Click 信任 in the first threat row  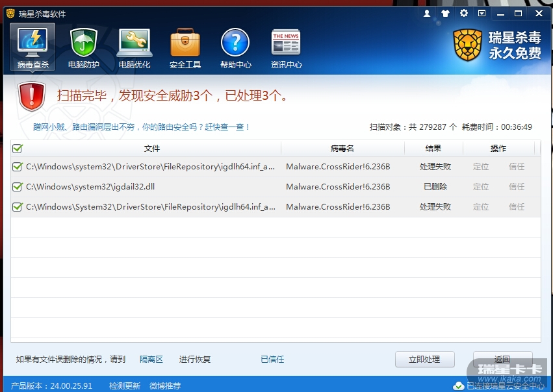(x=517, y=167)
